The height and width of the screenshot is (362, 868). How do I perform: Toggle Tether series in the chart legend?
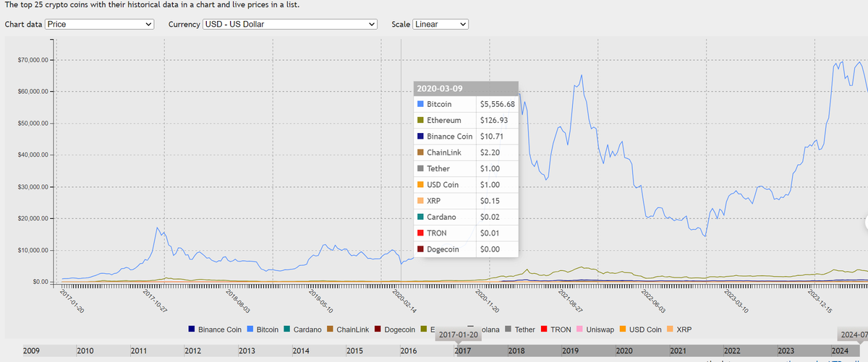tap(519, 329)
